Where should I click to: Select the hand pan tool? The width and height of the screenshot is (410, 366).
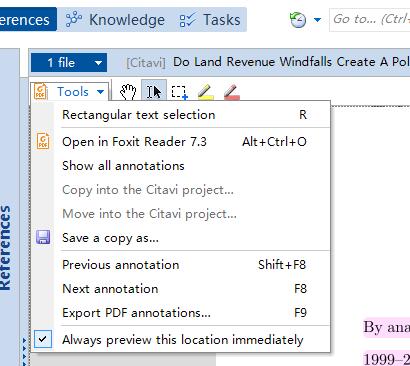128,92
